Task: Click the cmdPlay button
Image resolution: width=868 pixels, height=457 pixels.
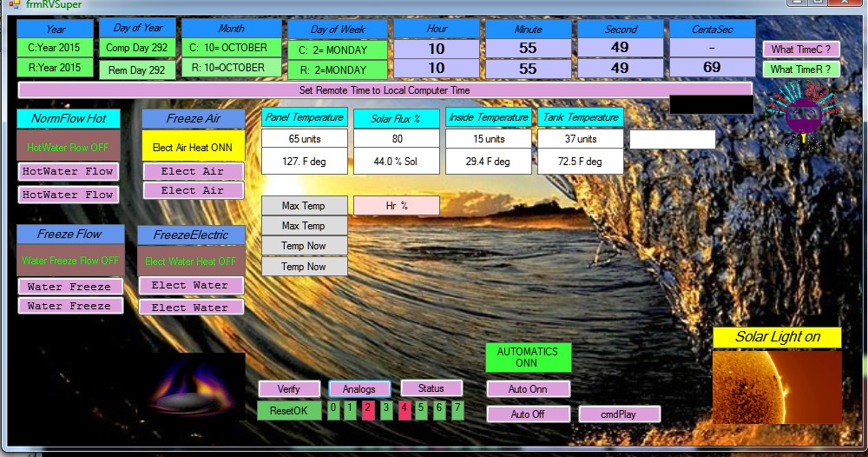Action: click(x=619, y=414)
